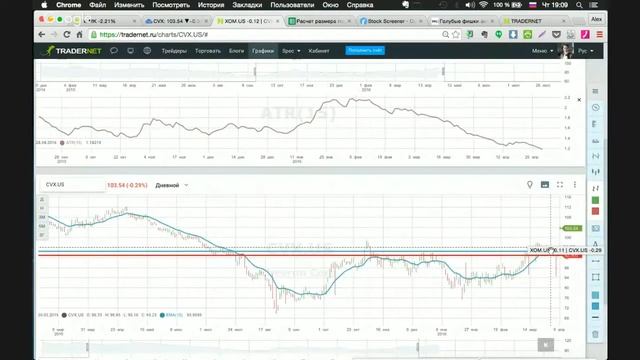Click the browser home icon

pyautogui.click(x=80, y=35)
